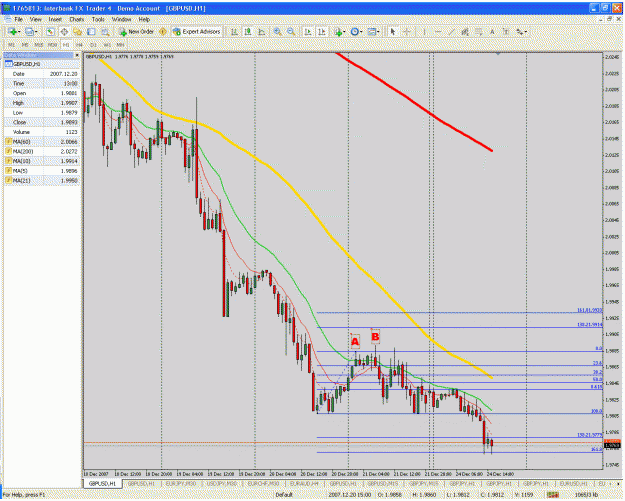Viewport: 625px width, 501px height.
Task: Toggle the Navigator folder-star icon
Action: [77, 32]
